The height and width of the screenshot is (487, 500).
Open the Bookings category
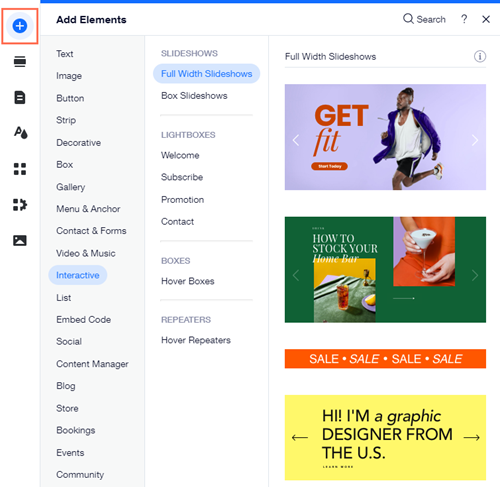click(76, 430)
